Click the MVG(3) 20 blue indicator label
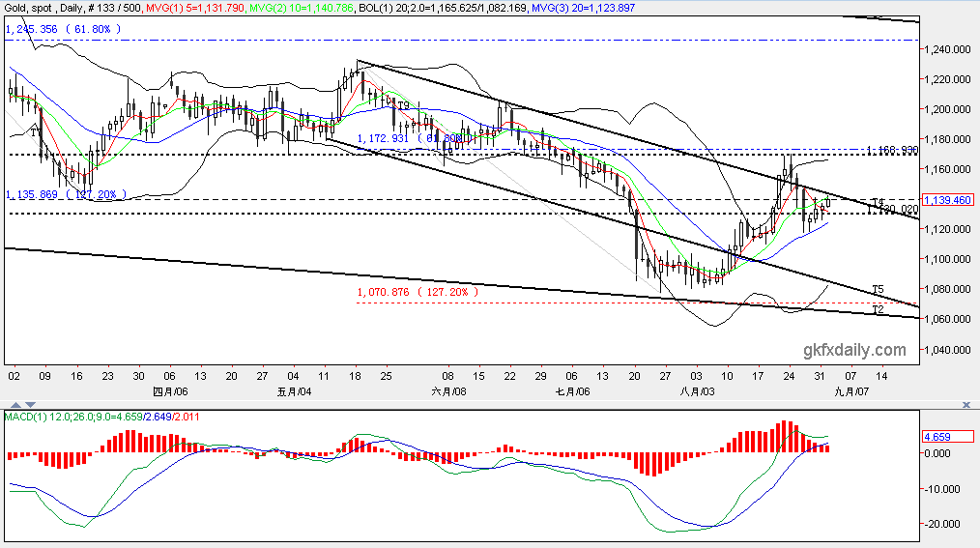Viewport: 980px width, 548px height. click(x=582, y=8)
